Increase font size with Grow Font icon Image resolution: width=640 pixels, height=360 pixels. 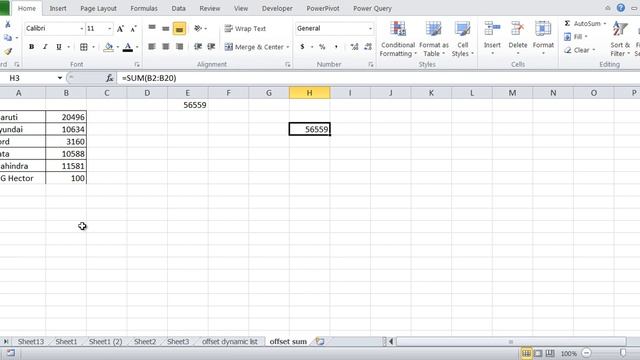[120, 29]
